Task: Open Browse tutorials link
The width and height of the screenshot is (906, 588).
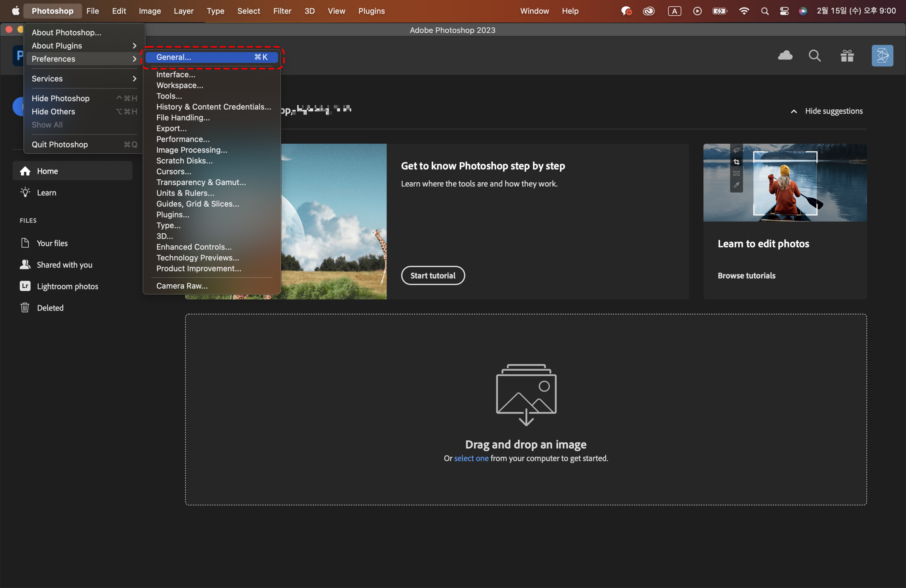Action: click(746, 276)
